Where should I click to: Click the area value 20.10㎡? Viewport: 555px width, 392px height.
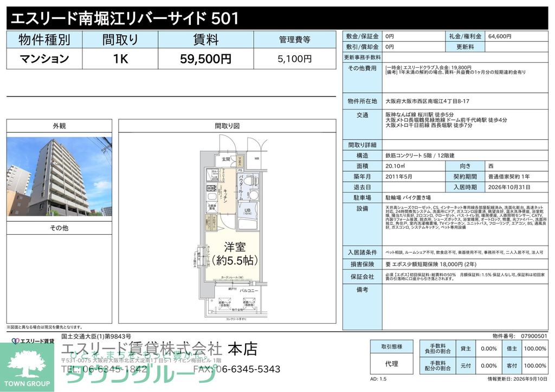click(x=395, y=166)
